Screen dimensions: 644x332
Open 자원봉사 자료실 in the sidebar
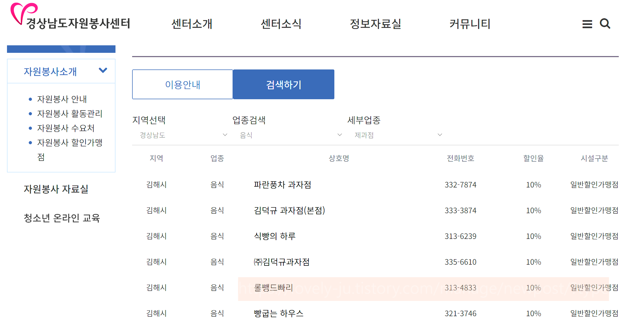coord(56,189)
